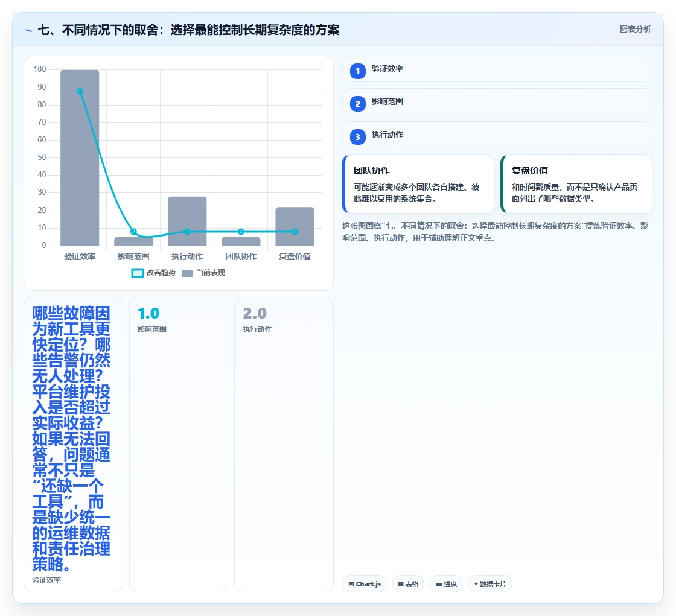The image size is (676, 616).
Task: Click the section title 七、不同情况下的取舍
Action: tap(189, 30)
